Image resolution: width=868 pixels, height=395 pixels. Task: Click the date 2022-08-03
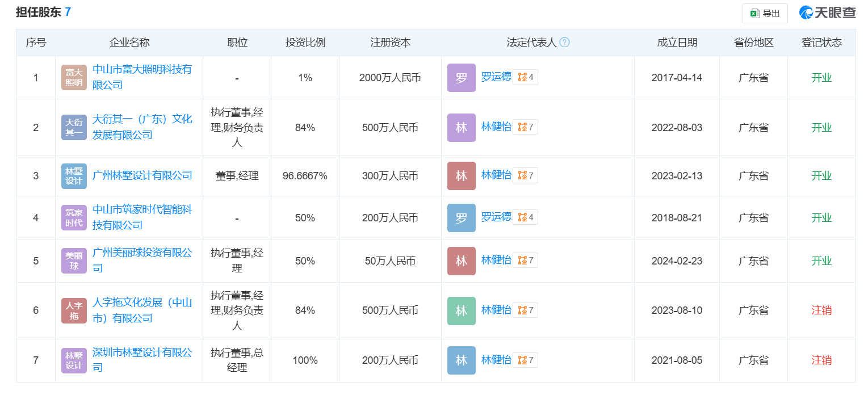tap(677, 128)
